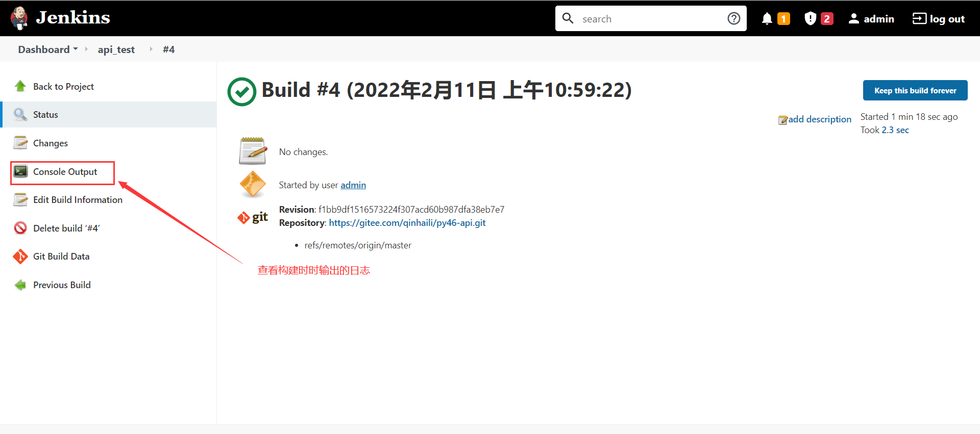The height and width of the screenshot is (434, 980).
Task: Click the admin user link in build cause
Action: (353, 185)
